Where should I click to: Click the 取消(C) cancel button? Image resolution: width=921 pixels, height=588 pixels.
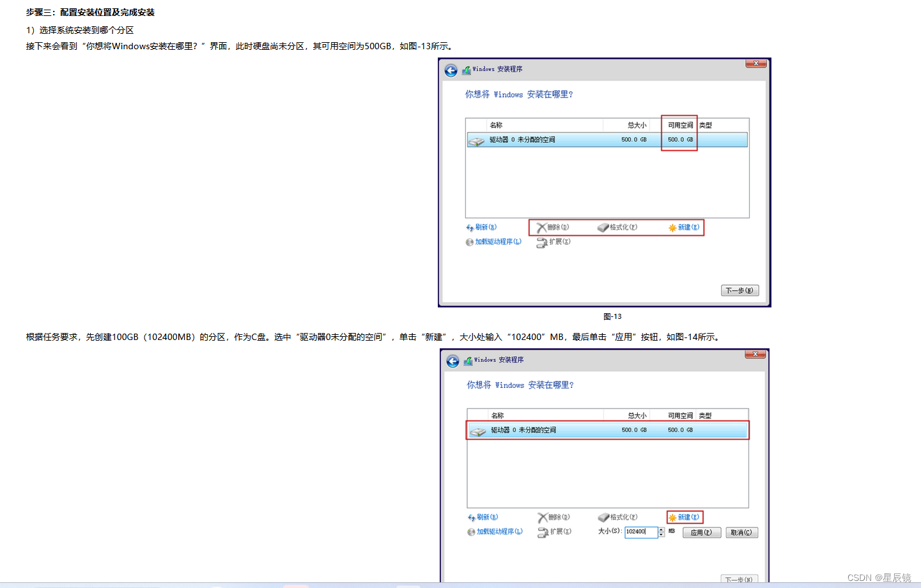[742, 532]
